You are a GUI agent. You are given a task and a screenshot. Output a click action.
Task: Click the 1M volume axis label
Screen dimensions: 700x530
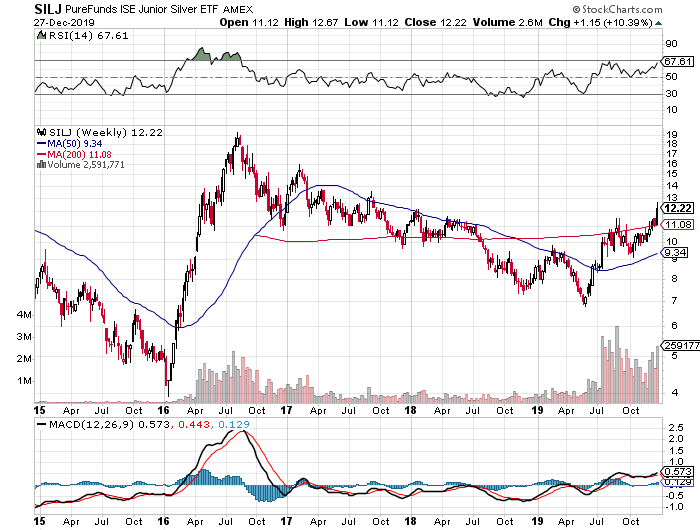(24, 381)
